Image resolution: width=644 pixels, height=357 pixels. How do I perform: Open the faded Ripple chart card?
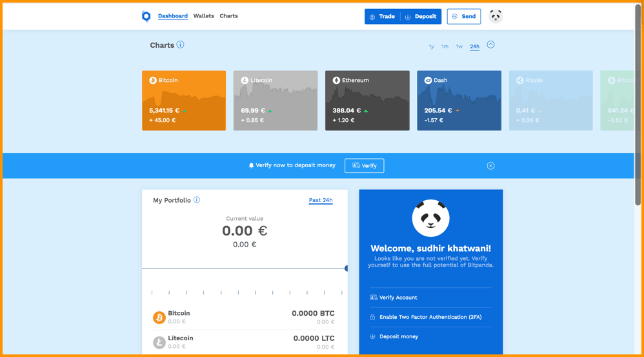pyautogui.click(x=551, y=101)
